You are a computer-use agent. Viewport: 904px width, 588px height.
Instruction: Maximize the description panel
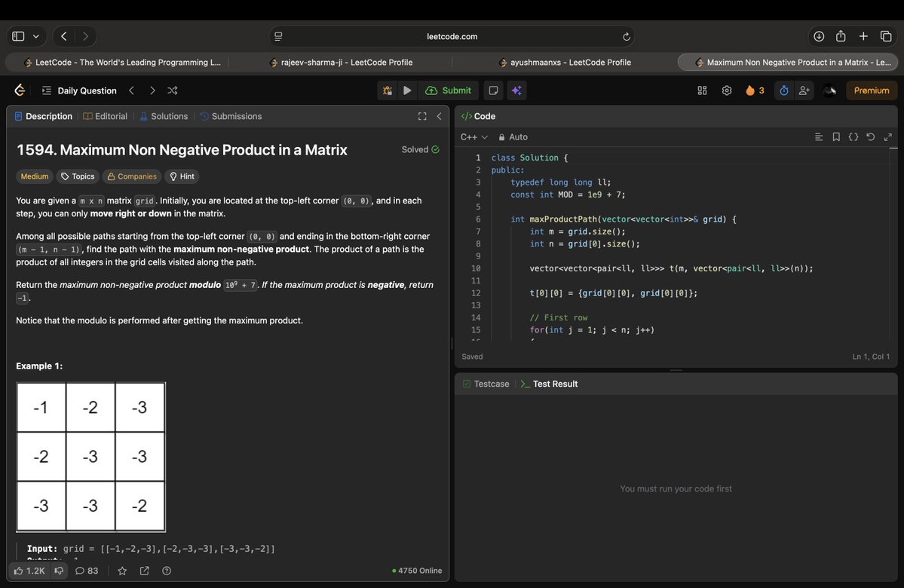422,116
